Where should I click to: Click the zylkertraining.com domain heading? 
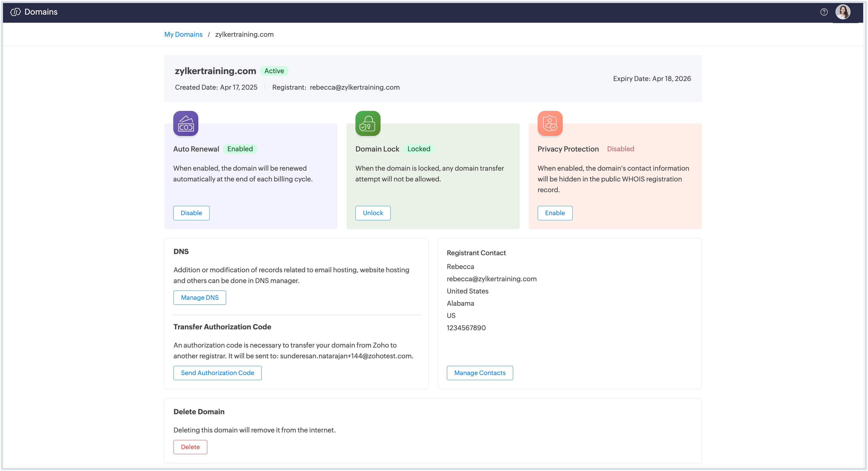coord(215,71)
